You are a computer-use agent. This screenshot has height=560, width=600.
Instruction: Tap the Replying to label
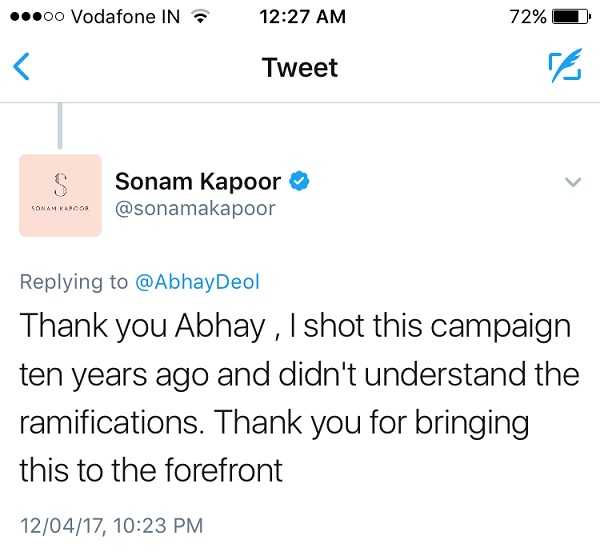tap(74, 282)
